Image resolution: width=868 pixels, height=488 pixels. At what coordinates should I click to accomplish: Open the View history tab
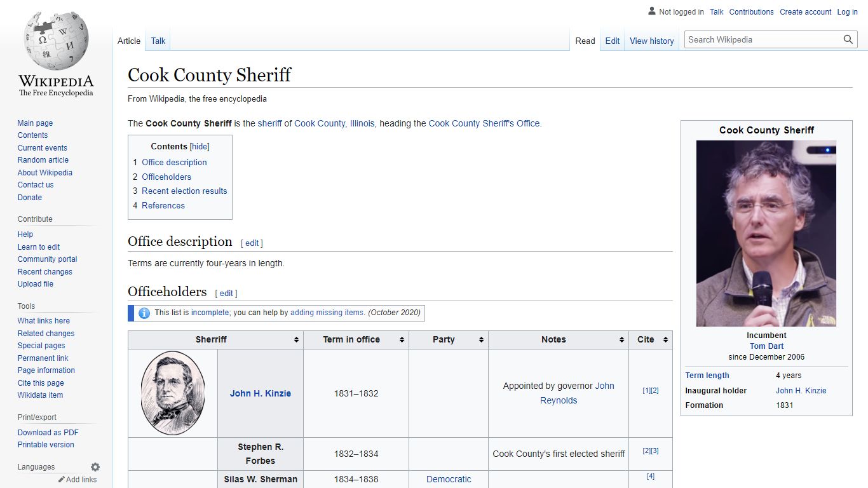click(652, 41)
